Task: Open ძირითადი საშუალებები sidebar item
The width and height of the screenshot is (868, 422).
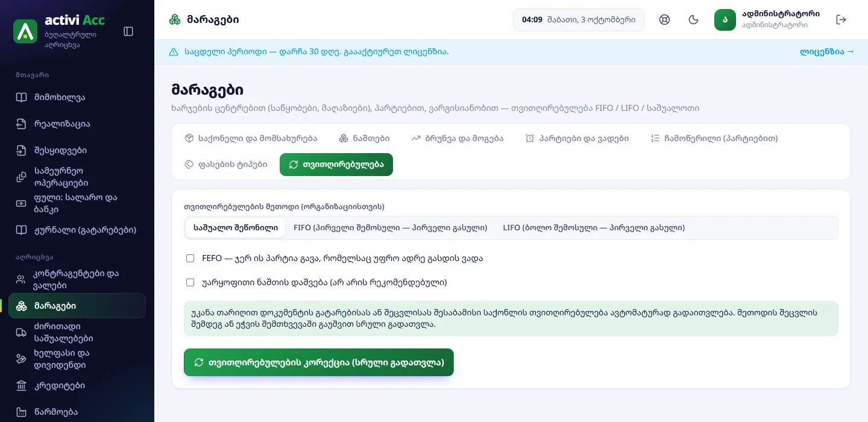Action: [77, 332]
